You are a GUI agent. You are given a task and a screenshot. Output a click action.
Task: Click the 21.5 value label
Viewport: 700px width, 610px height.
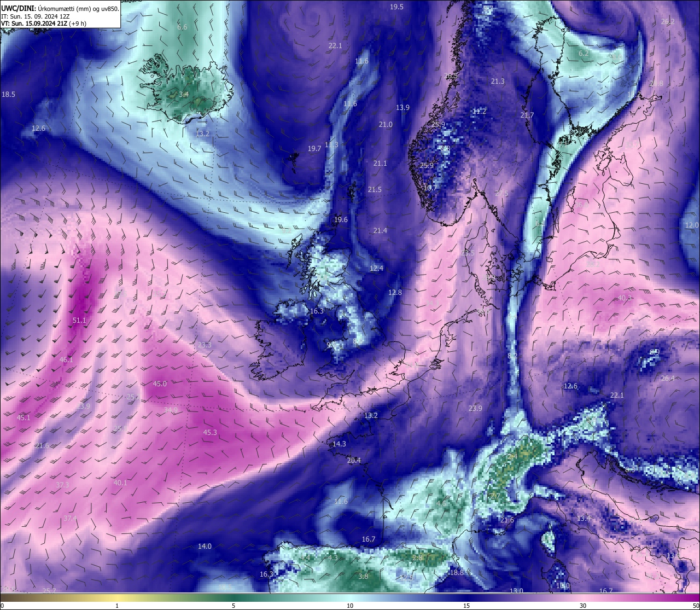375,189
